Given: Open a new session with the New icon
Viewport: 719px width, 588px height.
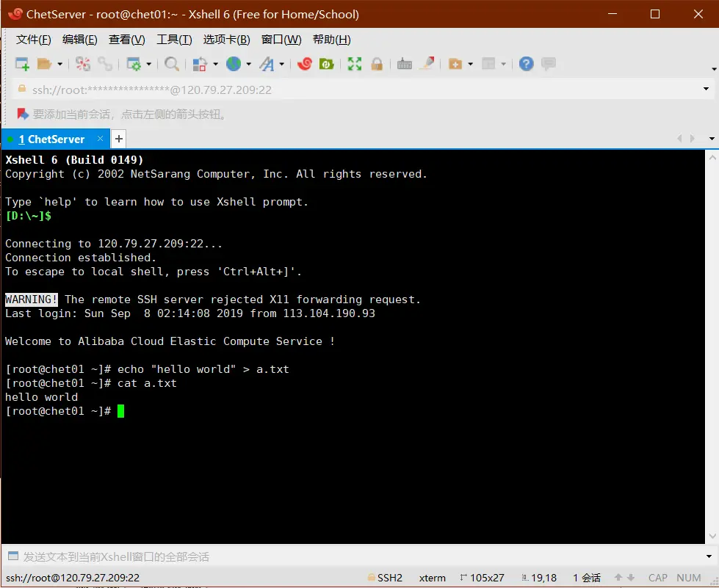Looking at the screenshot, I should [22, 64].
